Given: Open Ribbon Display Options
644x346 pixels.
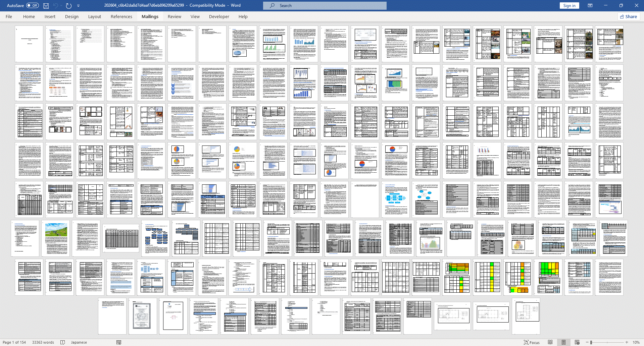Looking at the screenshot, I should click(590, 6).
